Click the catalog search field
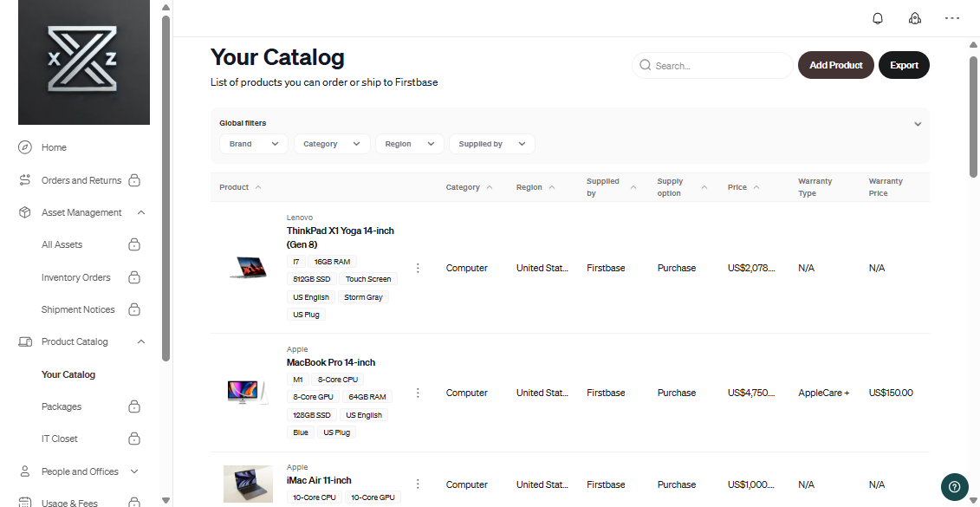This screenshot has width=980, height=507. tap(712, 65)
